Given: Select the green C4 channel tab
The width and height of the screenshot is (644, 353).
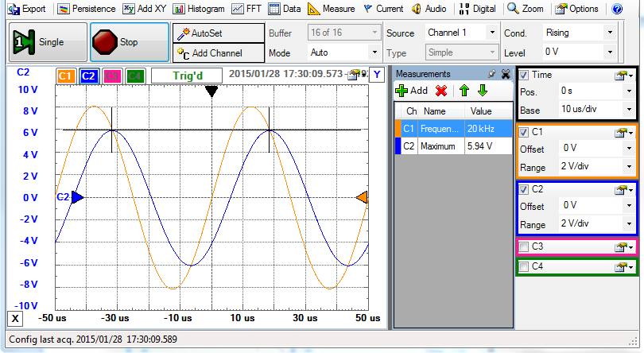Looking at the screenshot, I should (x=134, y=76).
